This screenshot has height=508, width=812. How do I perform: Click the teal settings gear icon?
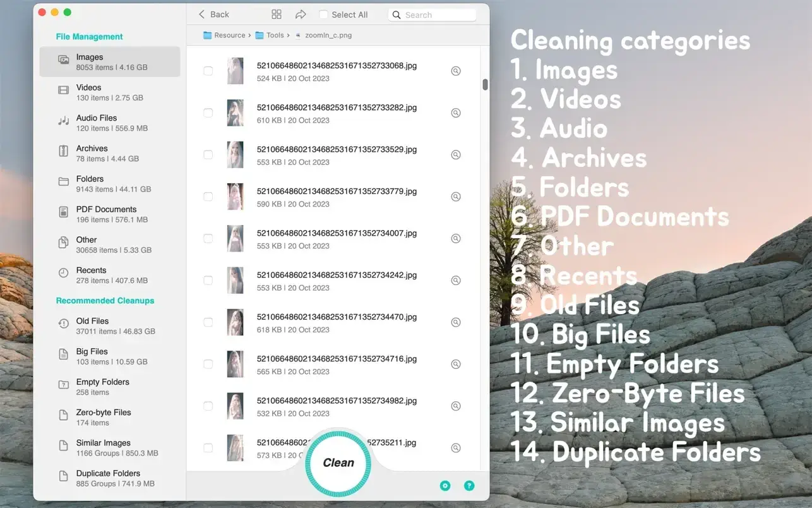click(445, 486)
